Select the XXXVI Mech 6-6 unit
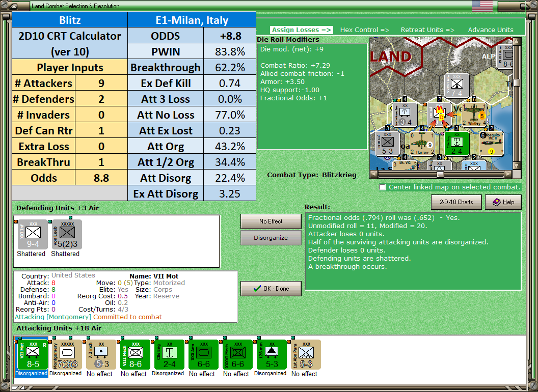Screen dimensions: 538x392 pyautogui.click(x=237, y=355)
